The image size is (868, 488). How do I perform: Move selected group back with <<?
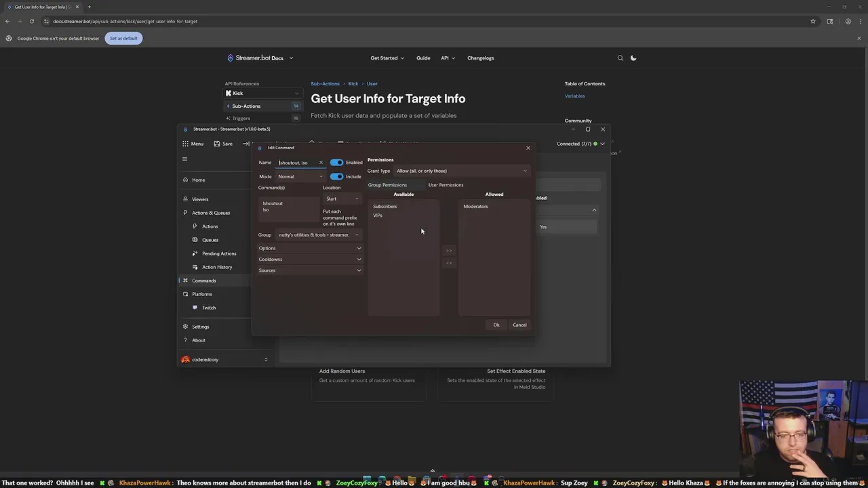click(x=449, y=263)
